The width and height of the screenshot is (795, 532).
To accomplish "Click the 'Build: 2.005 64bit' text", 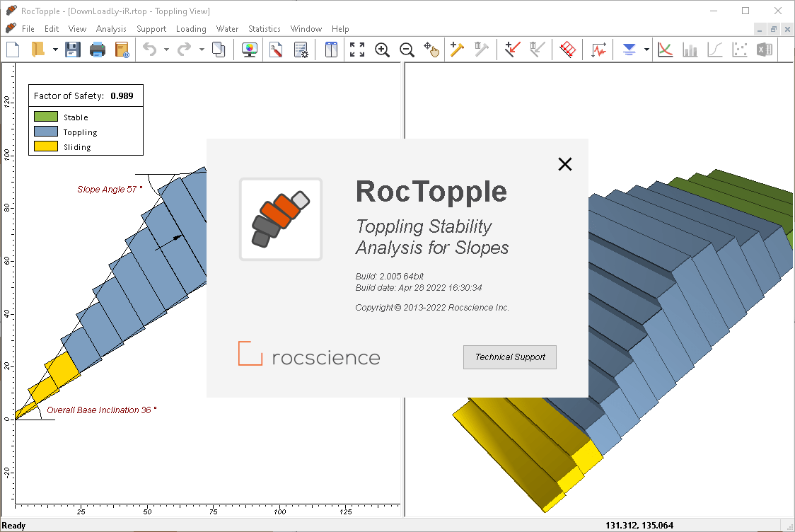I will coord(390,277).
